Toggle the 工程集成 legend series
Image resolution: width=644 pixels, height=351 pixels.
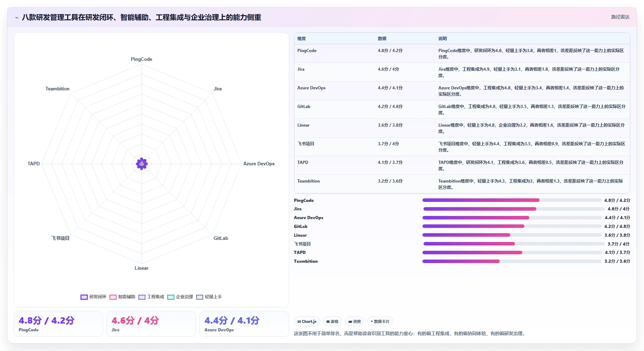(151, 297)
